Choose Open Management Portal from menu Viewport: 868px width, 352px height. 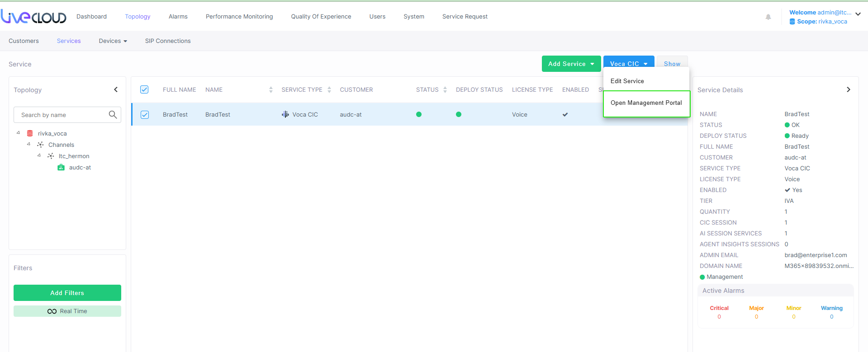point(646,103)
